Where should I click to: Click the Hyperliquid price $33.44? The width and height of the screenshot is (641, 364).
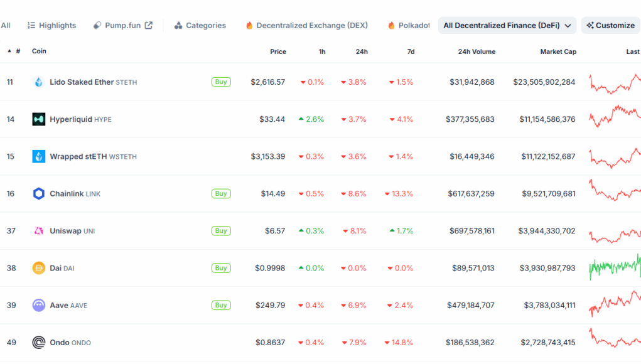pos(272,119)
